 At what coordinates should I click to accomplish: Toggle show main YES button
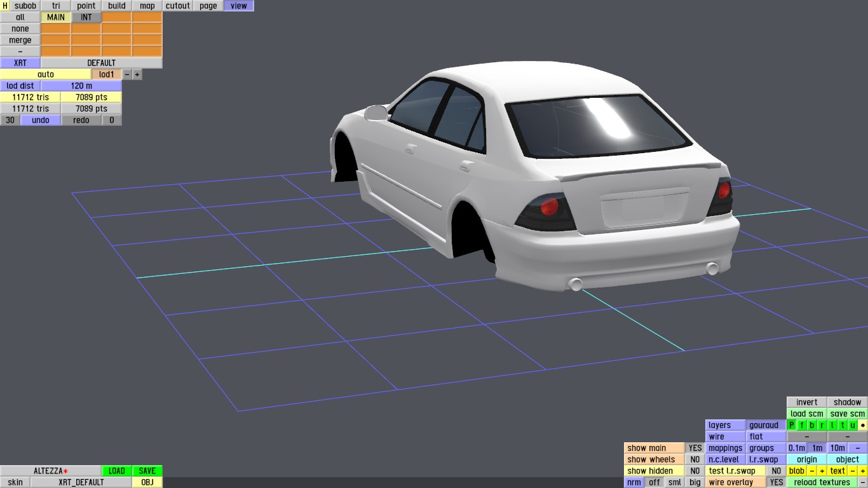695,448
